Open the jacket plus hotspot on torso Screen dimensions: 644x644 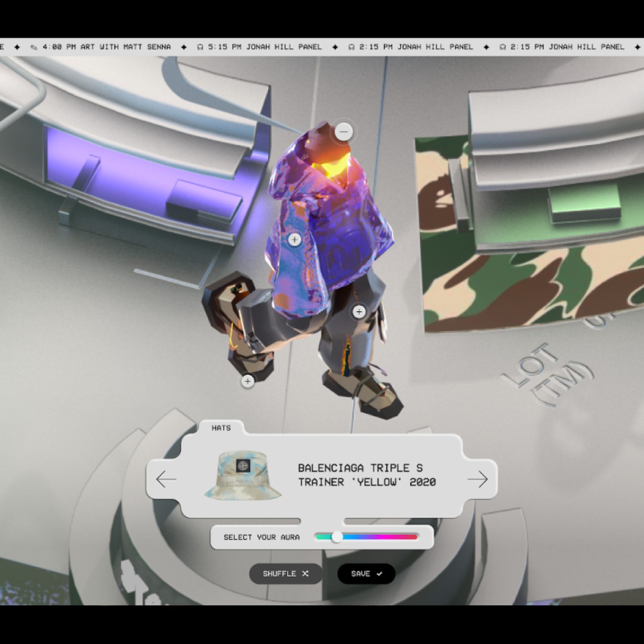coord(295,240)
